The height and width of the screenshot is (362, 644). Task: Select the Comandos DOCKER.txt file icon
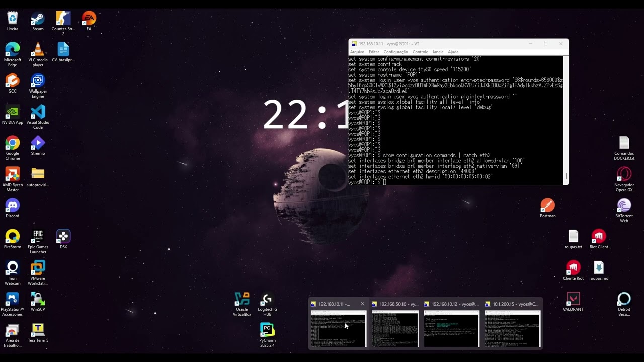(624, 148)
